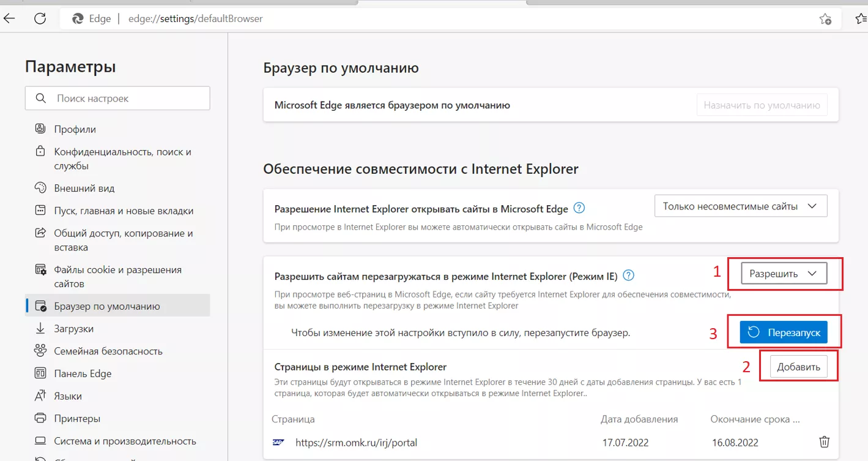Click help icon next to '(Режим IE)'
The width and height of the screenshot is (868, 461).
[628, 275]
